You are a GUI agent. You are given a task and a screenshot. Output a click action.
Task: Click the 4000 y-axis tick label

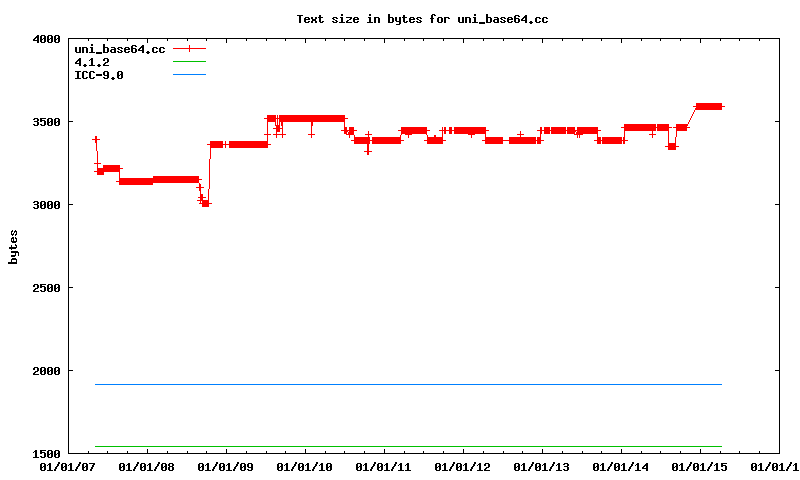click(x=47, y=39)
